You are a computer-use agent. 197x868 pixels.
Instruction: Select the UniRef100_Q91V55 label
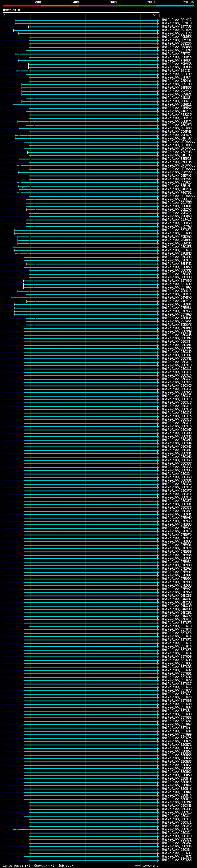coord(177,203)
